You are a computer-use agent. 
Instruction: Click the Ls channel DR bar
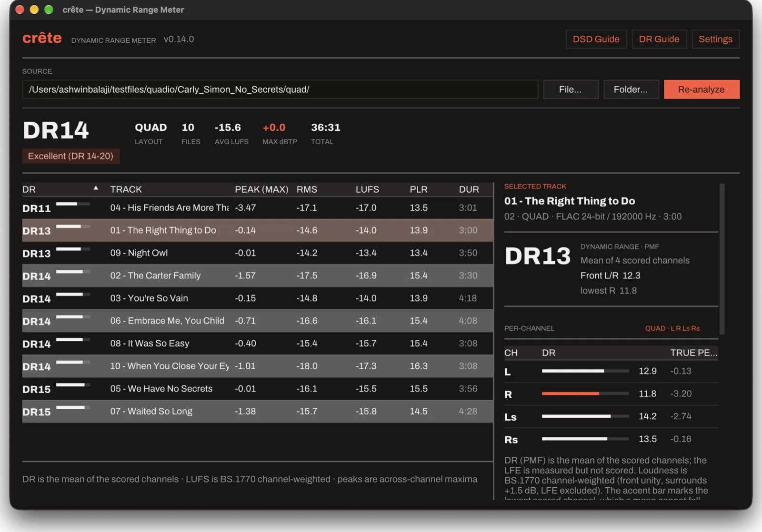click(585, 416)
